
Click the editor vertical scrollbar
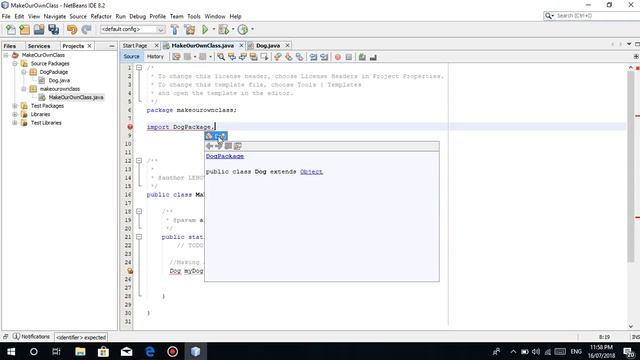(631, 167)
